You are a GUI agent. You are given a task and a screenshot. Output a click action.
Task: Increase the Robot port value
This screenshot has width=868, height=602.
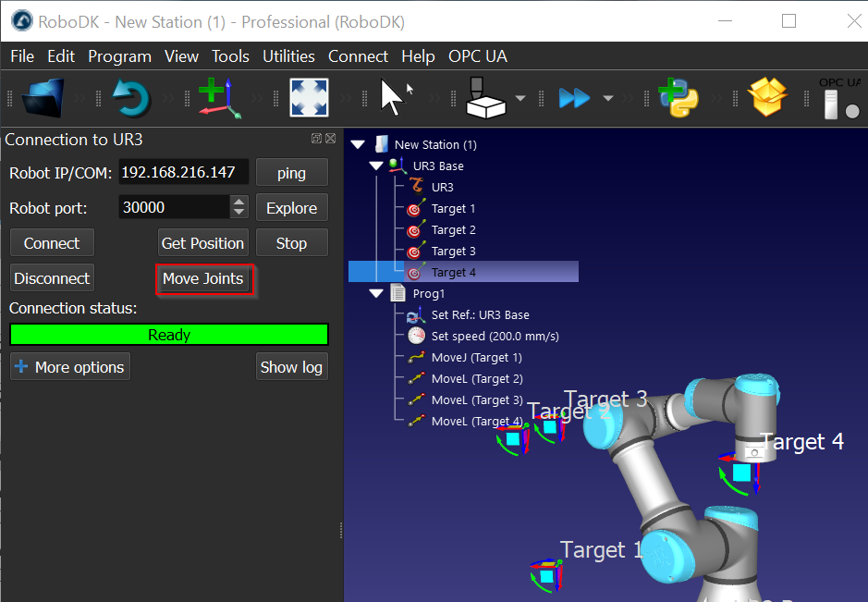coord(238,202)
